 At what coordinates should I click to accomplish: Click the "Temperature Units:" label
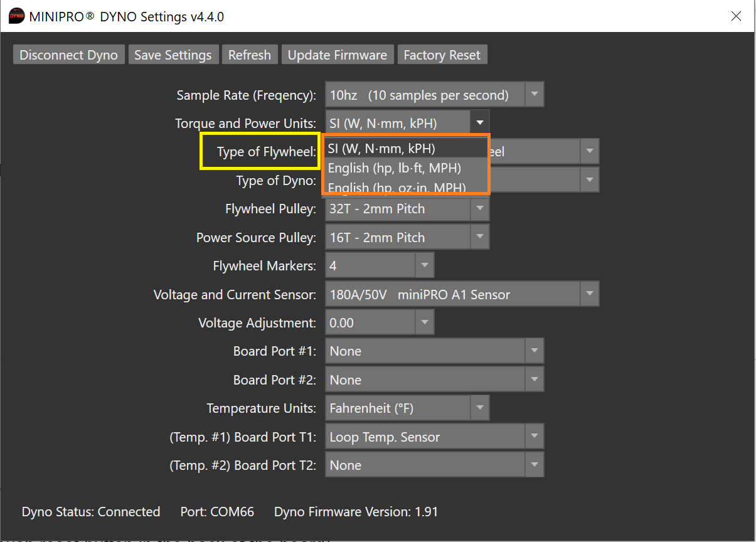pyautogui.click(x=262, y=408)
